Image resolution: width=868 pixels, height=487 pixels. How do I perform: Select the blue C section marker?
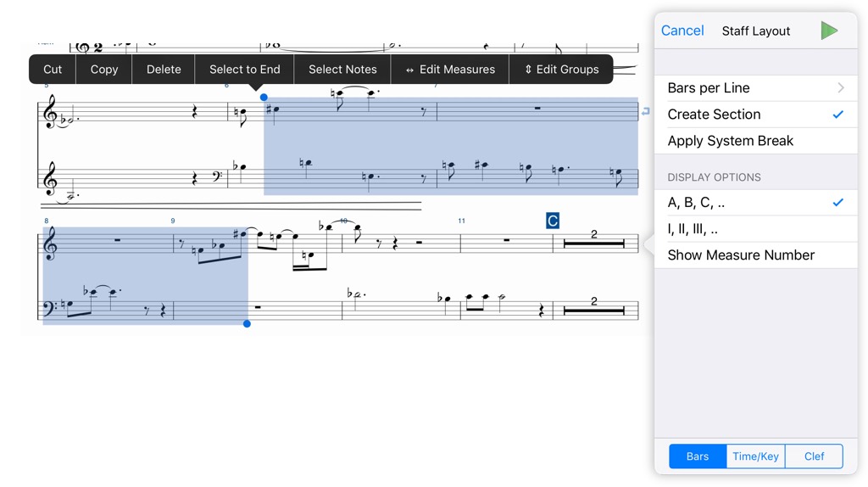tap(552, 221)
